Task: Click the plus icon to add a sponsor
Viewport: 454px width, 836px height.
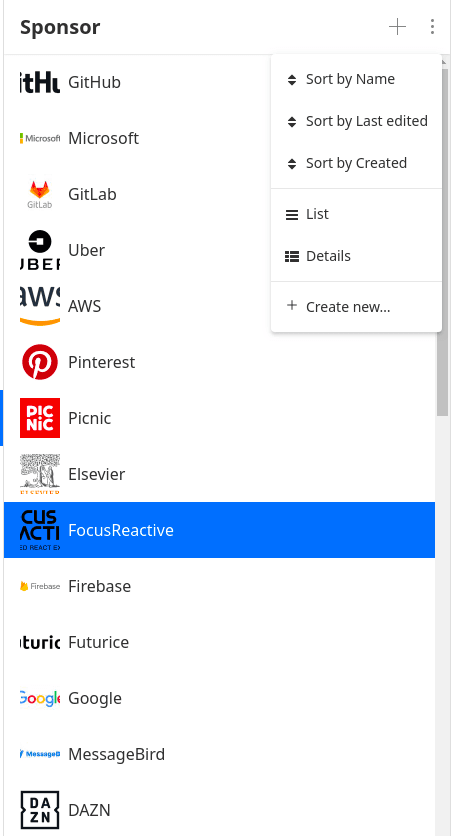Action: tap(397, 27)
